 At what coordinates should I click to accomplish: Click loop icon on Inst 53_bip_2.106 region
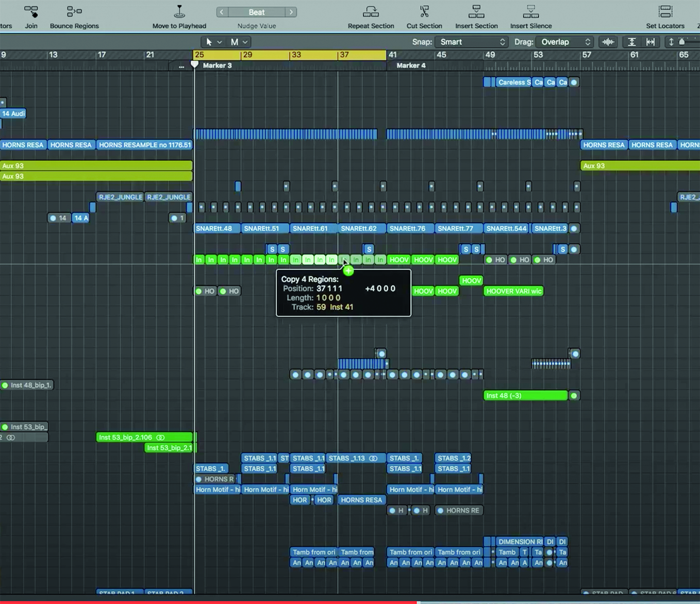160,438
